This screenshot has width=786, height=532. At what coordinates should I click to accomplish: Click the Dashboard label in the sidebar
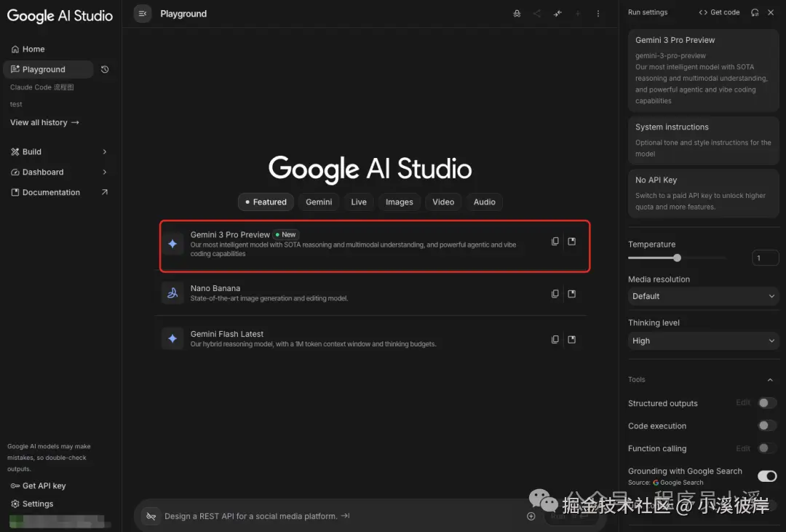(43, 172)
